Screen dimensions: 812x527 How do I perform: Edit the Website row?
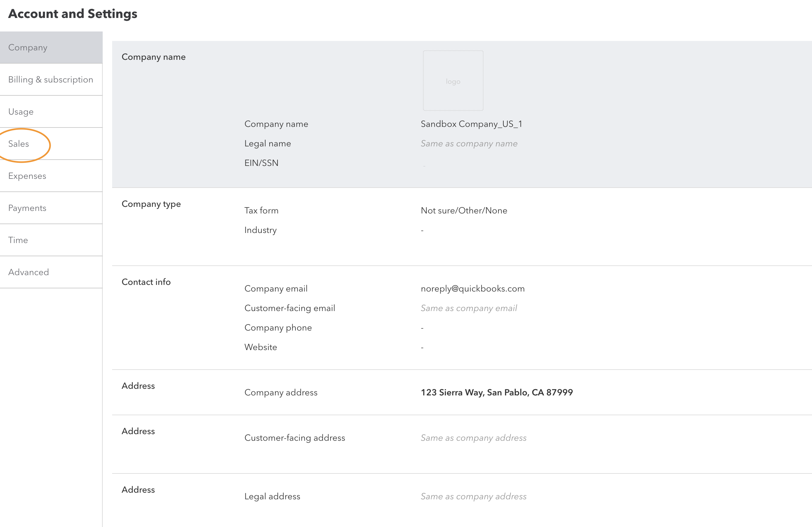[x=261, y=347]
